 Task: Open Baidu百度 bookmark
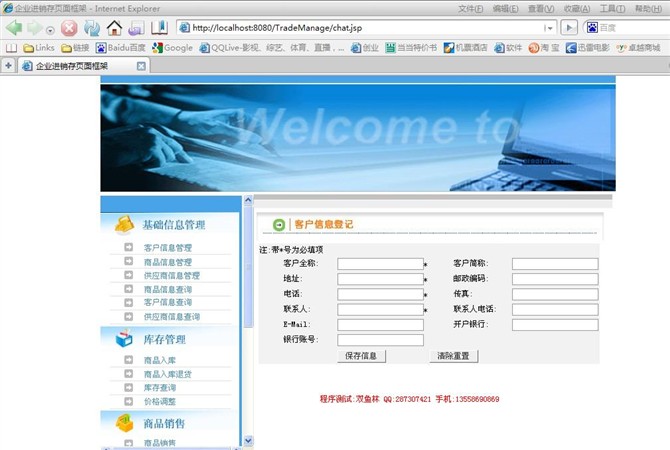120,48
